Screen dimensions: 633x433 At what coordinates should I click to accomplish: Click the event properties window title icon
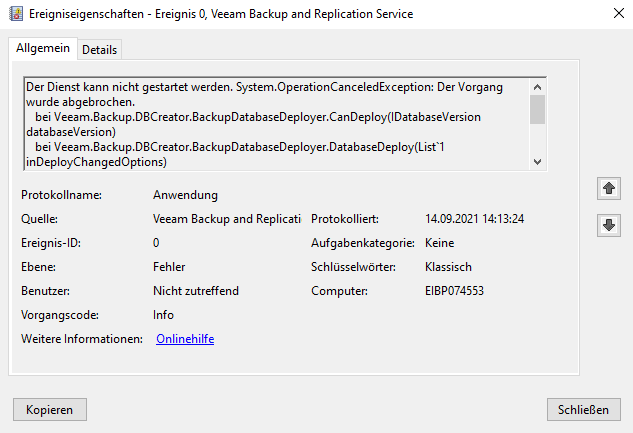[x=14, y=14]
